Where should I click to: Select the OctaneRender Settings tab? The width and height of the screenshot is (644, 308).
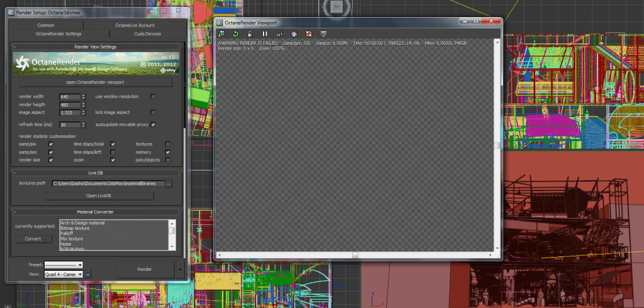[x=58, y=34]
